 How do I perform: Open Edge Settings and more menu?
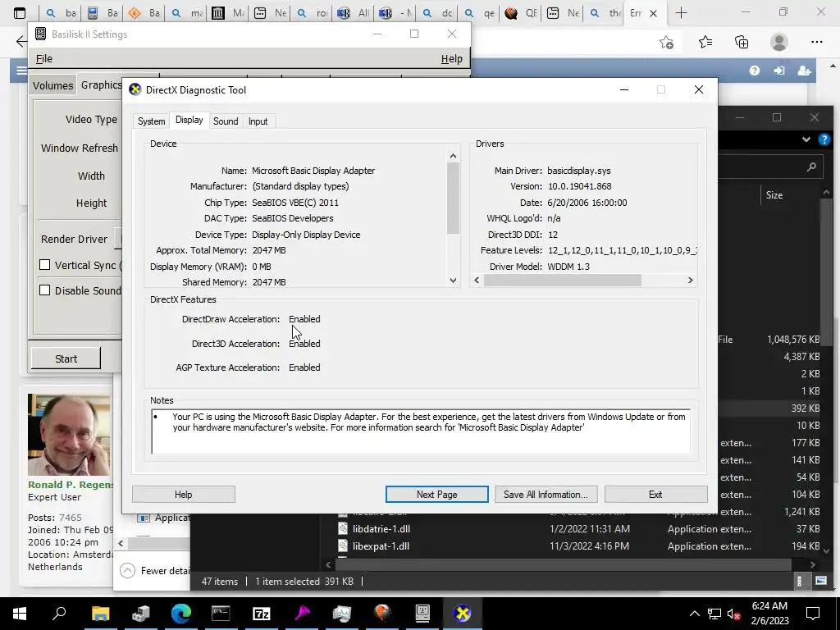coord(816,42)
